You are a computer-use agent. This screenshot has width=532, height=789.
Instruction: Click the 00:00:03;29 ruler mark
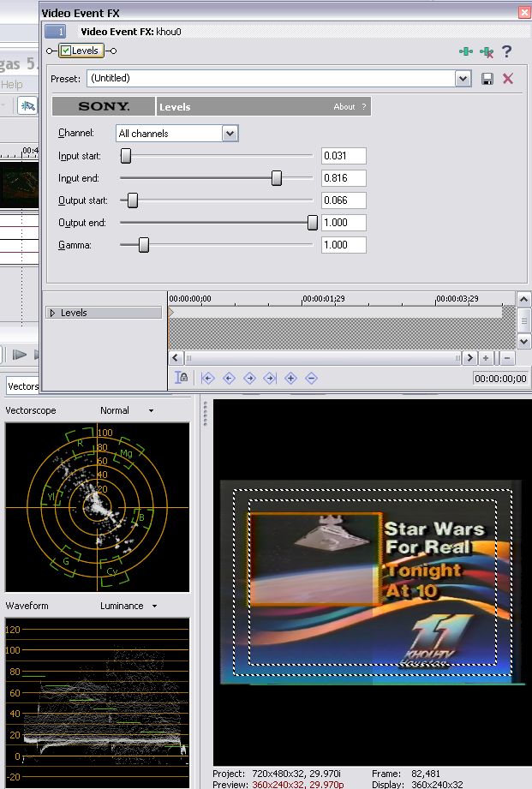[457, 298]
